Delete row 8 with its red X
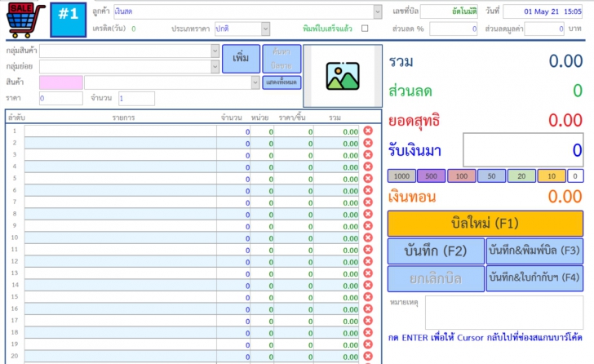This screenshot has width=594, height=364. 368,214
